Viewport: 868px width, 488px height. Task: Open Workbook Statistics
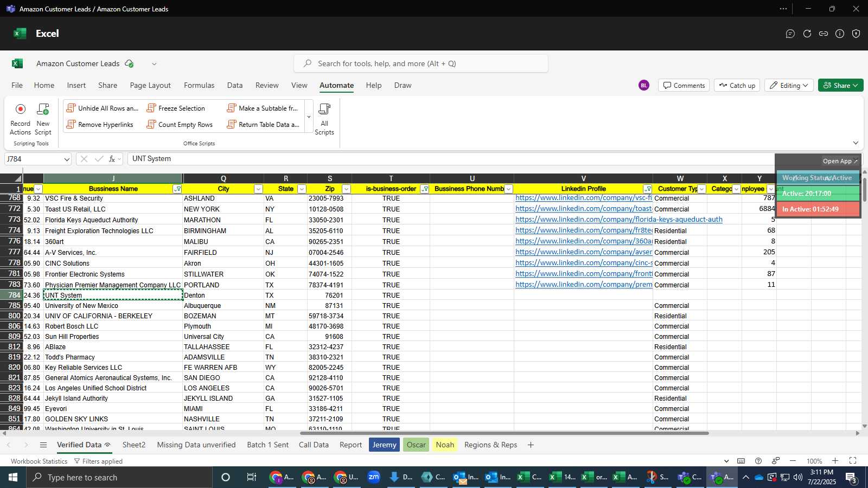39,461
